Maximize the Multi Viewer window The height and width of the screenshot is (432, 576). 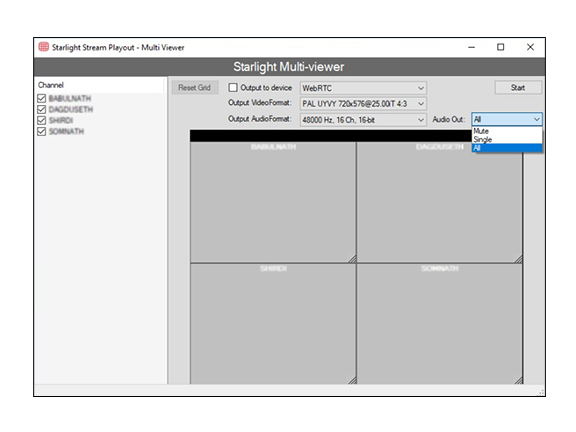pyautogui.click(x=500, y=47)
